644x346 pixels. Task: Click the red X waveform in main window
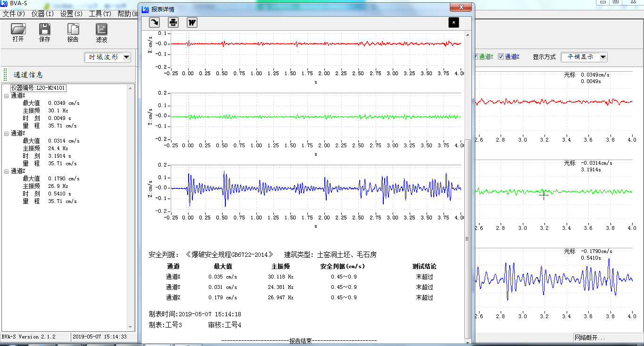[x=554, y=101]
